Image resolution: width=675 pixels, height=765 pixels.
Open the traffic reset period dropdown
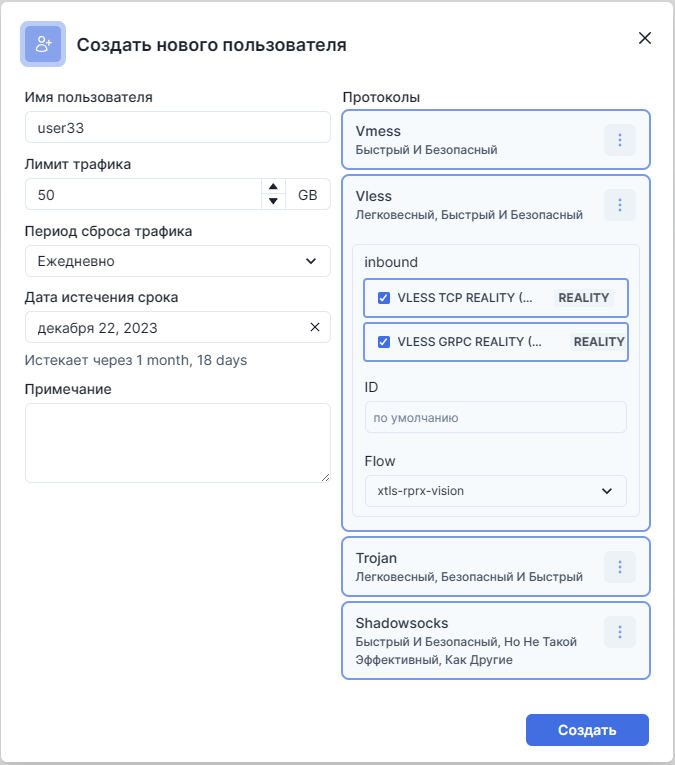[177, 261]
